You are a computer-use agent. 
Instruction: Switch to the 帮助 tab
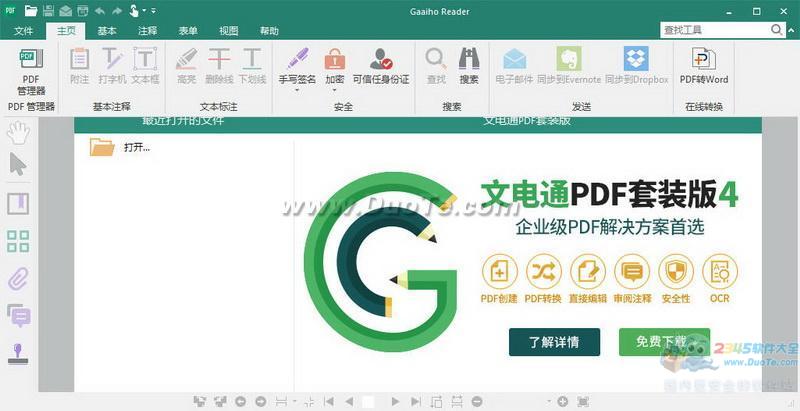coord(269,31)
